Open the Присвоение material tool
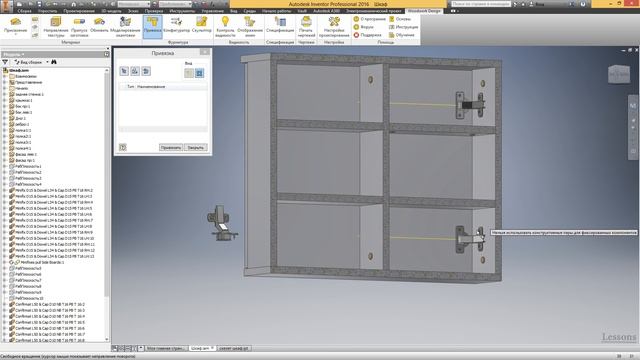The height and width of the screenshot is (360, 640). click(x=16, y=26)
